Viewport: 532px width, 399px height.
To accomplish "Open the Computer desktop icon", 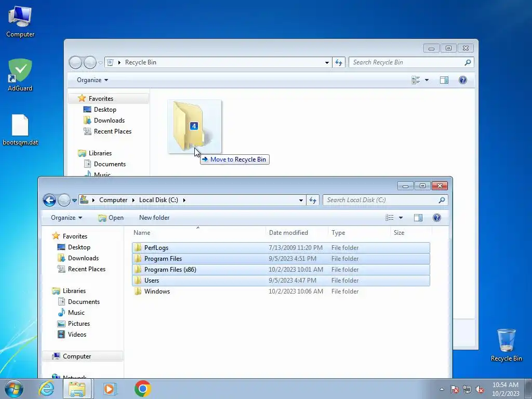I will [x=20, y=22].
